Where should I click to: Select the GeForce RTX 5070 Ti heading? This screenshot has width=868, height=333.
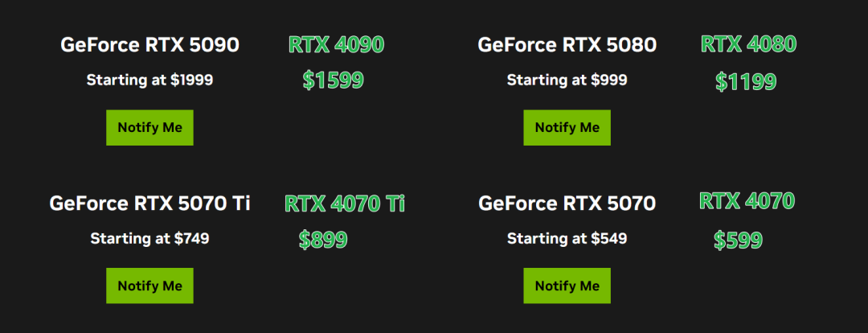click(149, 203)
